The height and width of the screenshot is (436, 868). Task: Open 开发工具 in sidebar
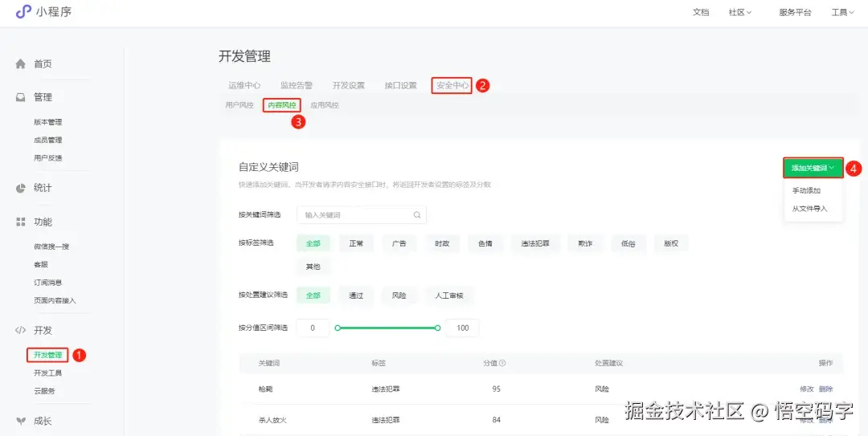point(47,373)
